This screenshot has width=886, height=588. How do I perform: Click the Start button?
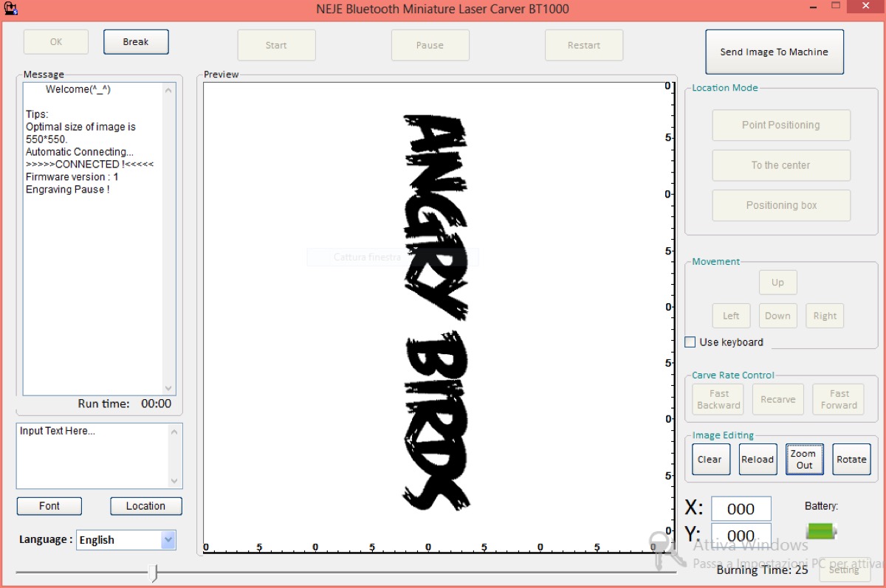(276, 45)
